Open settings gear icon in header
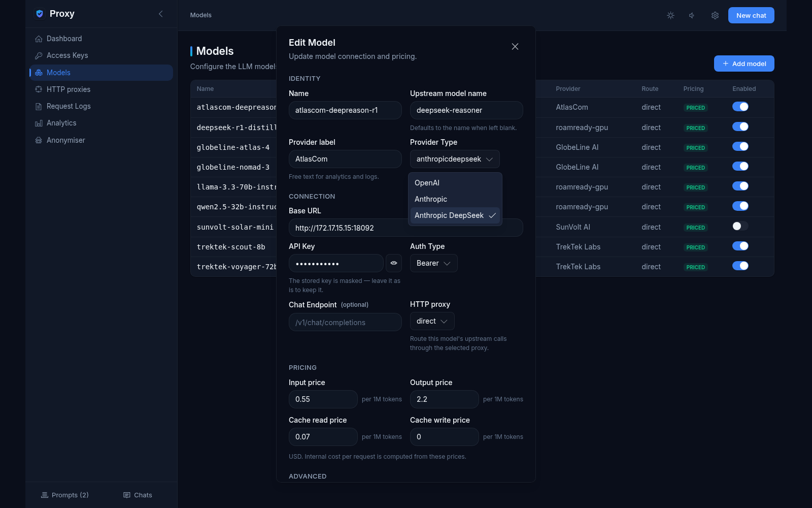Viewport: 812px width, 508px height. [x=715, y=15]
